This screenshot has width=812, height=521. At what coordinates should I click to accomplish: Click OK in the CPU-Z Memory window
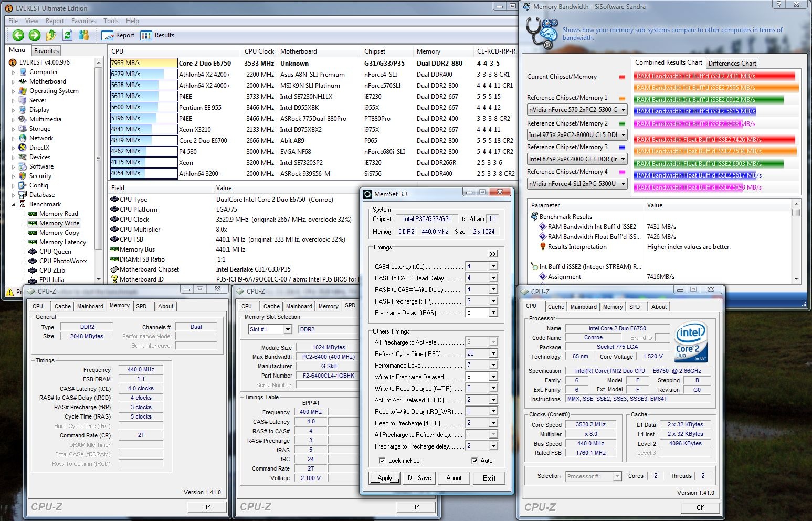coord(207,507)
